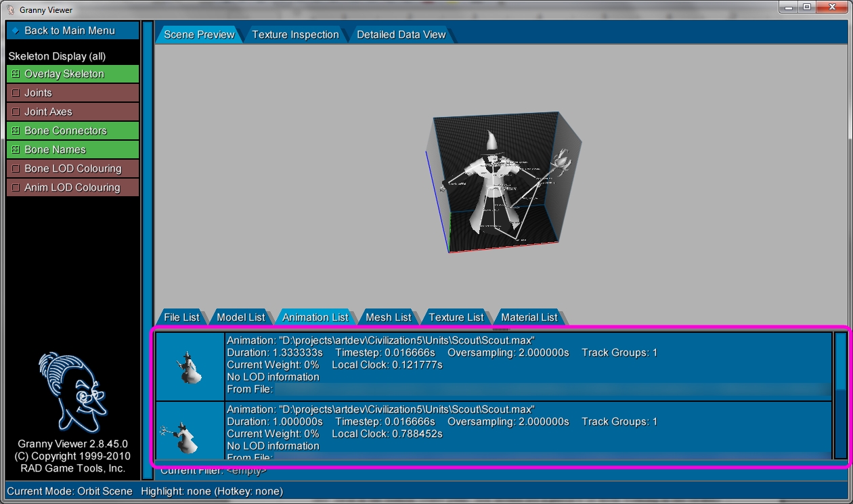The height and width of the screenshot is (504, 853).
Task: Switch to the Detailed Data View tab
Action: [401, 35]
